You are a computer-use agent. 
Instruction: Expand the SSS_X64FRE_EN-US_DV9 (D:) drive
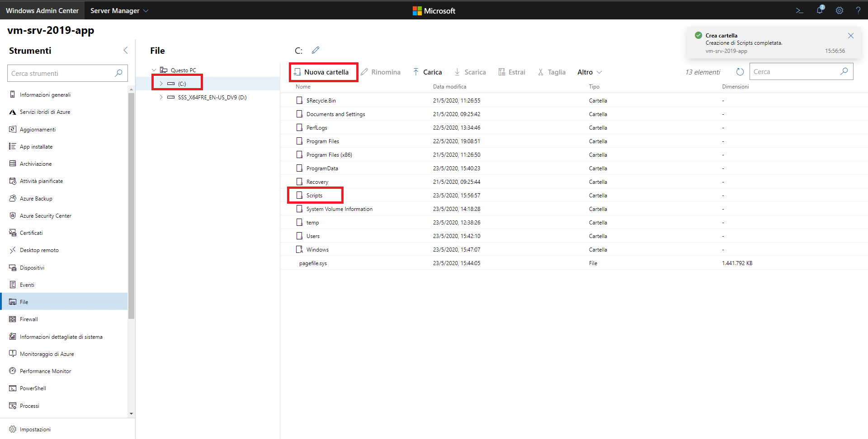click(x=161, y=97)
